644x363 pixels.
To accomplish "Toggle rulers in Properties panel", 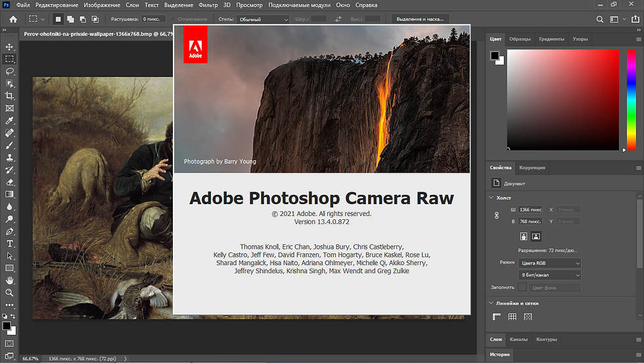I will pyautogui.click(x=497, y=316).
